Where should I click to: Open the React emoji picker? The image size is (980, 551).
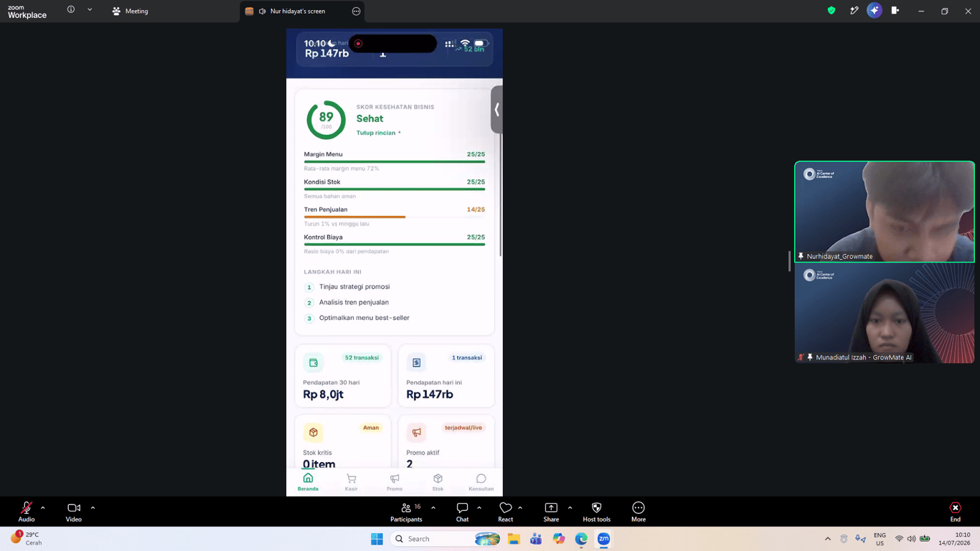[x=506, y=512]
